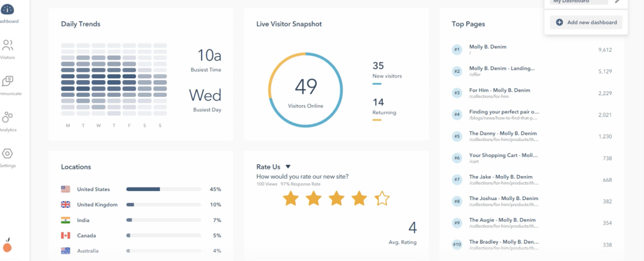Open the Dashboard sidebar icon
Screen dimensions: 644x261
click(x=8, y=10)
